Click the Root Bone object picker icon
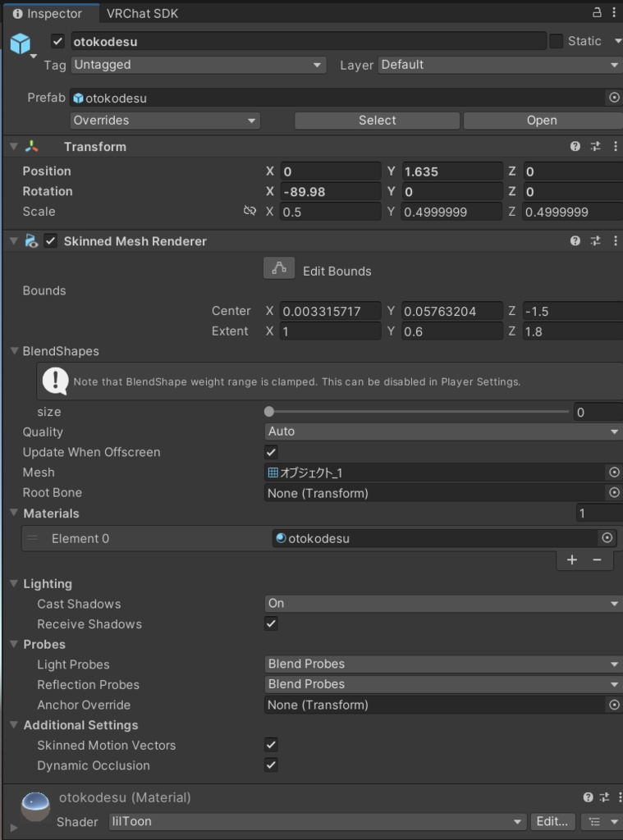The image size is (623, 840). [x=613, y=493]
